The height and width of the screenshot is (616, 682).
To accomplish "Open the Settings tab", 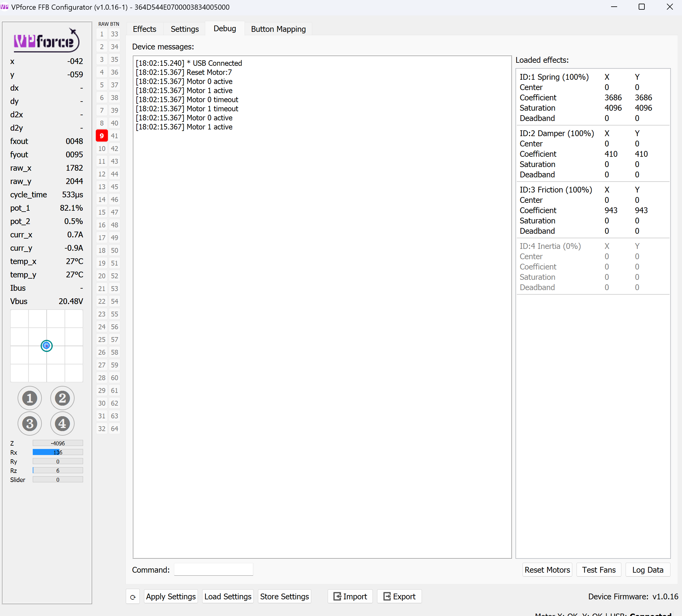I will pos(184,29).
